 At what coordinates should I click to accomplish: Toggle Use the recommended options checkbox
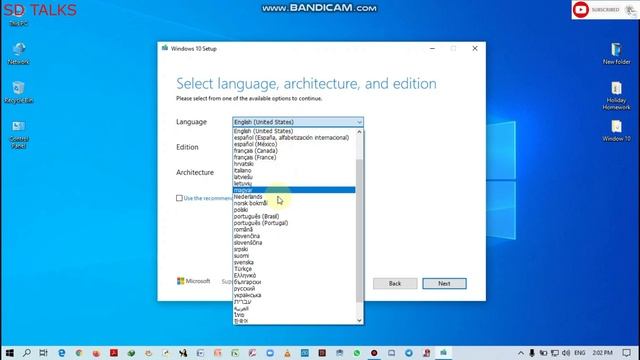[x=179, y=198]
